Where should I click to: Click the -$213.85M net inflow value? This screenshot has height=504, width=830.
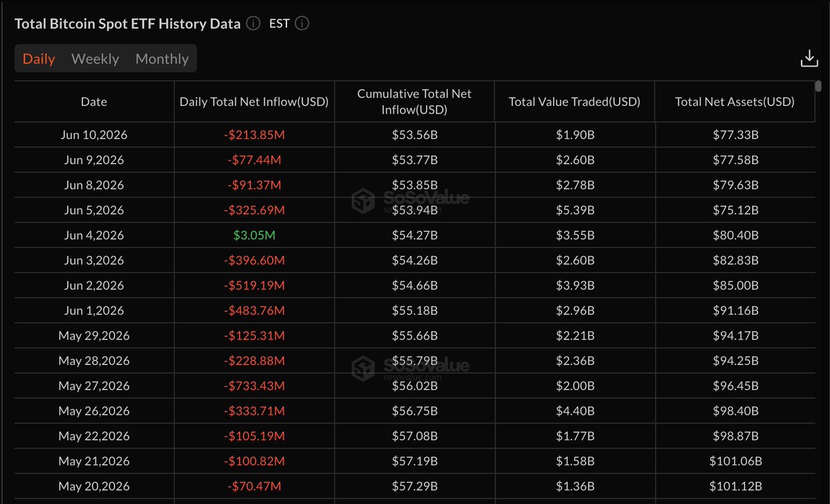tap(254, 135)
